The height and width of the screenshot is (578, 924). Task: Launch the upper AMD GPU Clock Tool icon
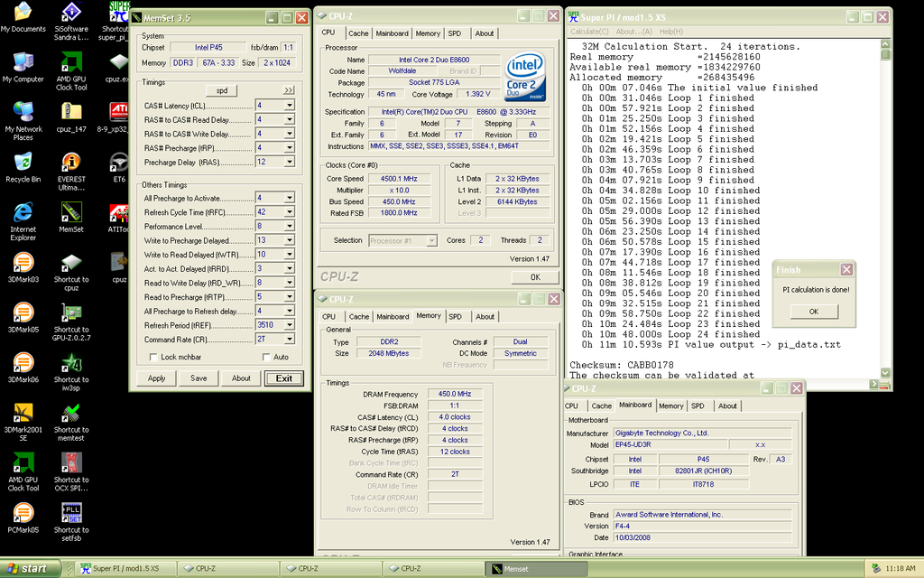click(71, 71)
